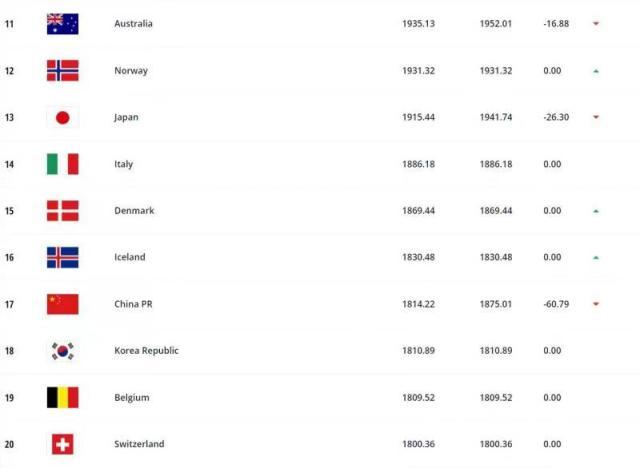
Task: Open the Korea Republic team link
Action: pos(145,351)
